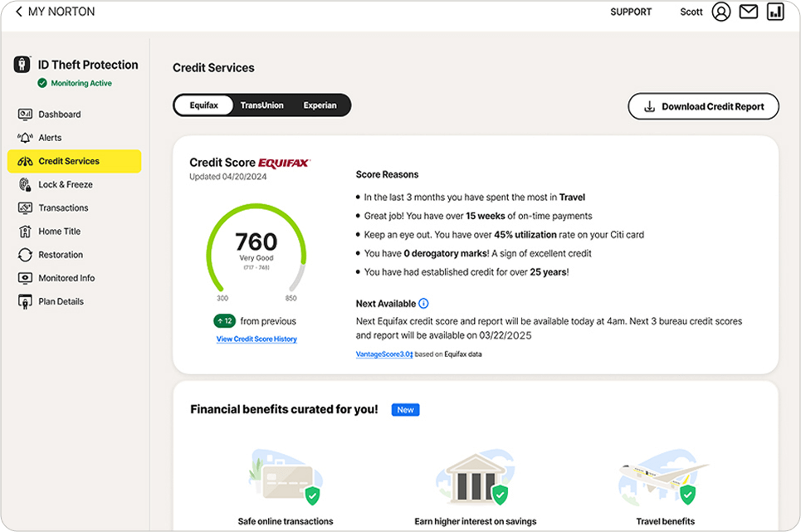Viewport: 801px width, 532px height.
Task: Click the green checkmark on Travel benefits
Action: click(688, 496)
